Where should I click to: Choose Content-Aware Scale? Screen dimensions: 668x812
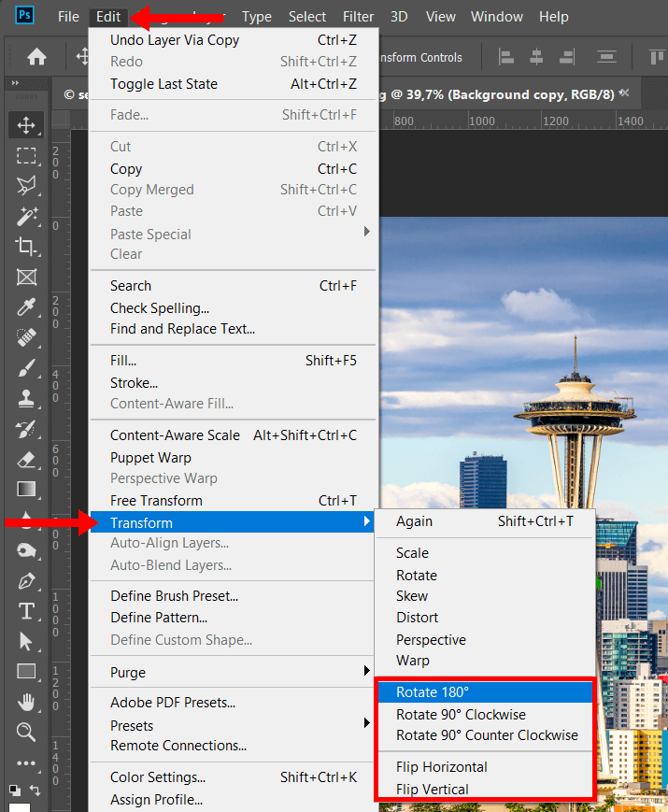[233, 435]
